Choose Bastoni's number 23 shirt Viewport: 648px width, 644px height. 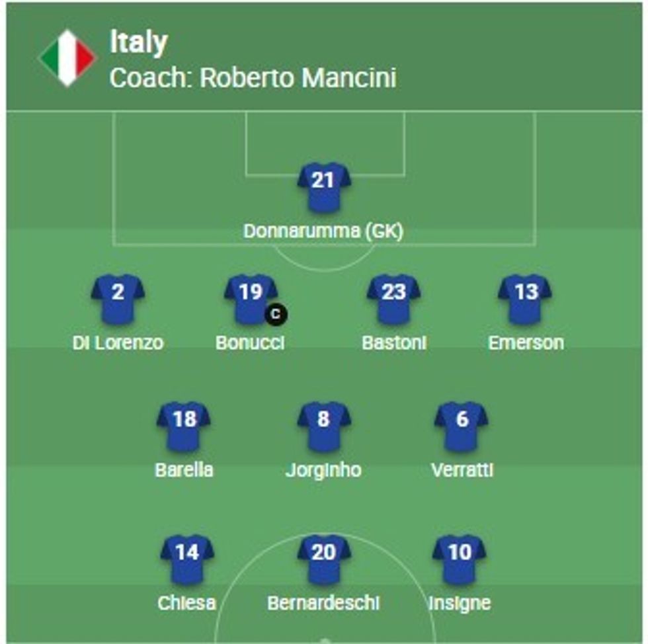point(393,298)
